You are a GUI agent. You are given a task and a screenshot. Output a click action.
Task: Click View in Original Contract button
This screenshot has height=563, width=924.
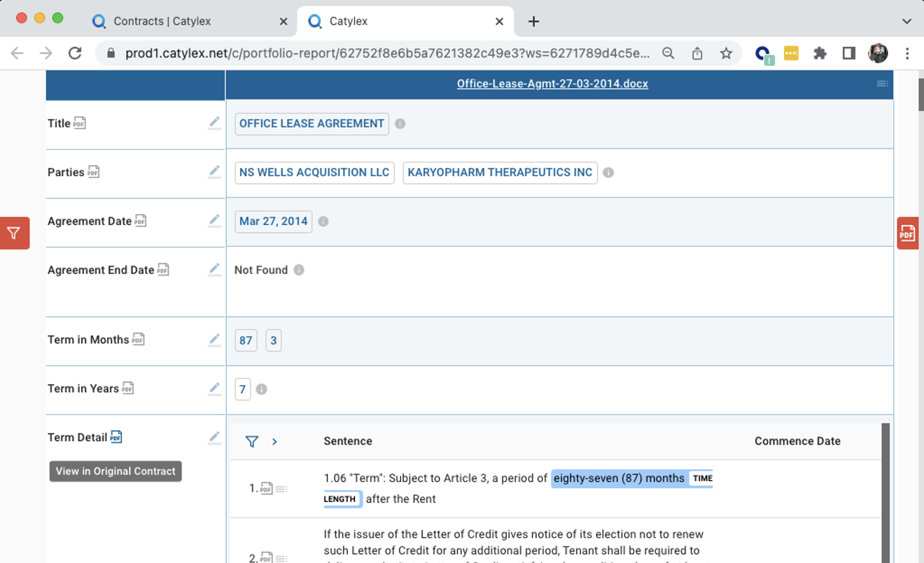(116, 471)
